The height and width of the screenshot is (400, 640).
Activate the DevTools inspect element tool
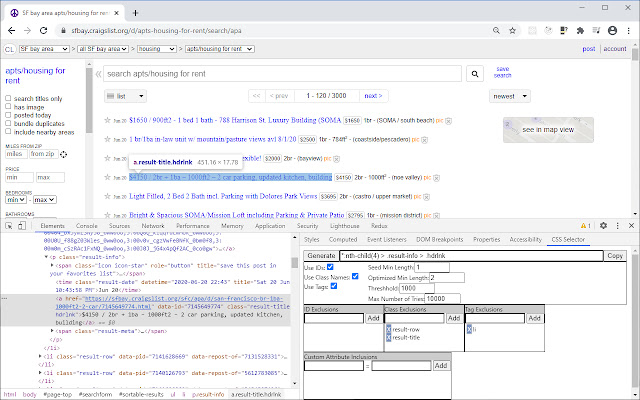click(9, 226)
